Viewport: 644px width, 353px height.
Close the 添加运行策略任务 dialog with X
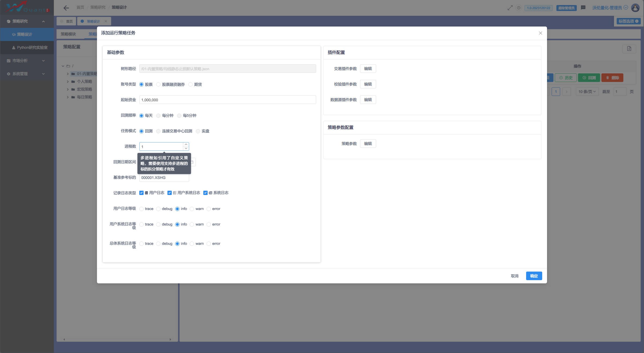[x=540, y=33]
